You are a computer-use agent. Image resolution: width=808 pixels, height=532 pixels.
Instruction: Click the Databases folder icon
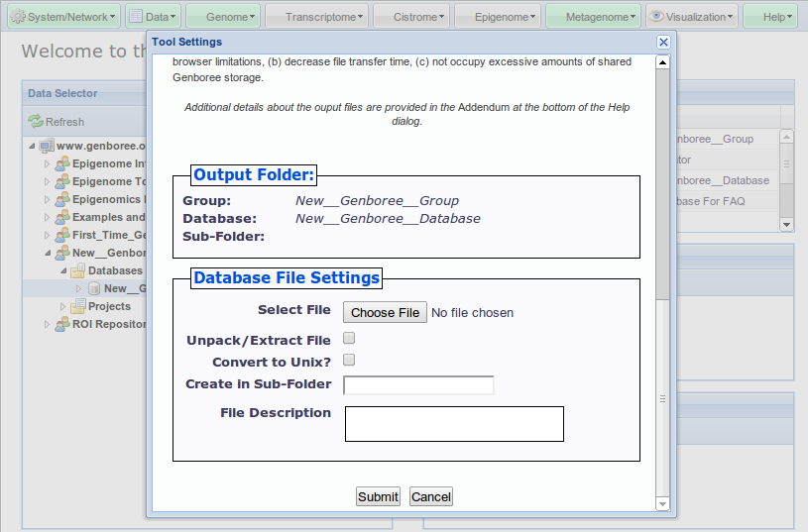[x=77, y=270]
